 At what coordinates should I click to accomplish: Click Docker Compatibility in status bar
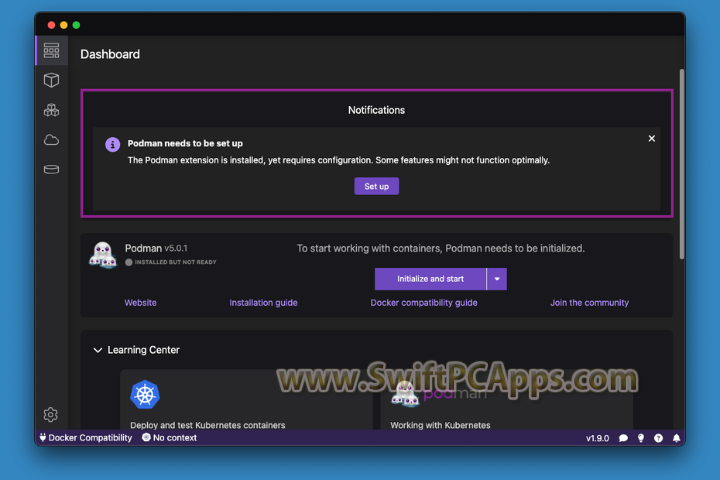86,438
